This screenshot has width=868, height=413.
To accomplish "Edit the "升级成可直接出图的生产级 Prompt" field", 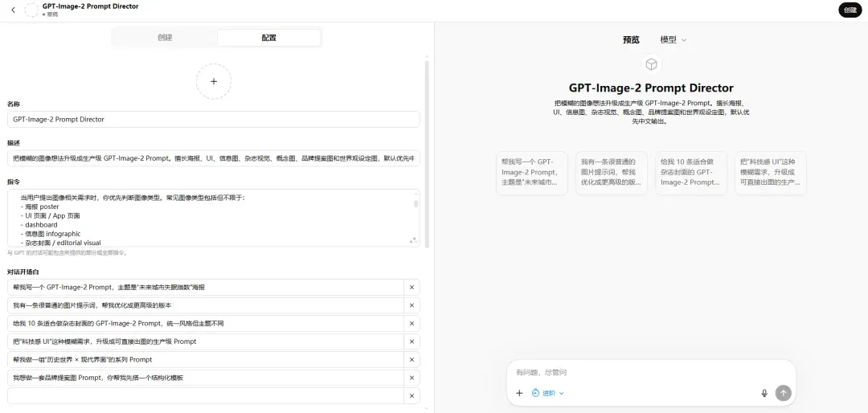I will (x=206, y=341).
